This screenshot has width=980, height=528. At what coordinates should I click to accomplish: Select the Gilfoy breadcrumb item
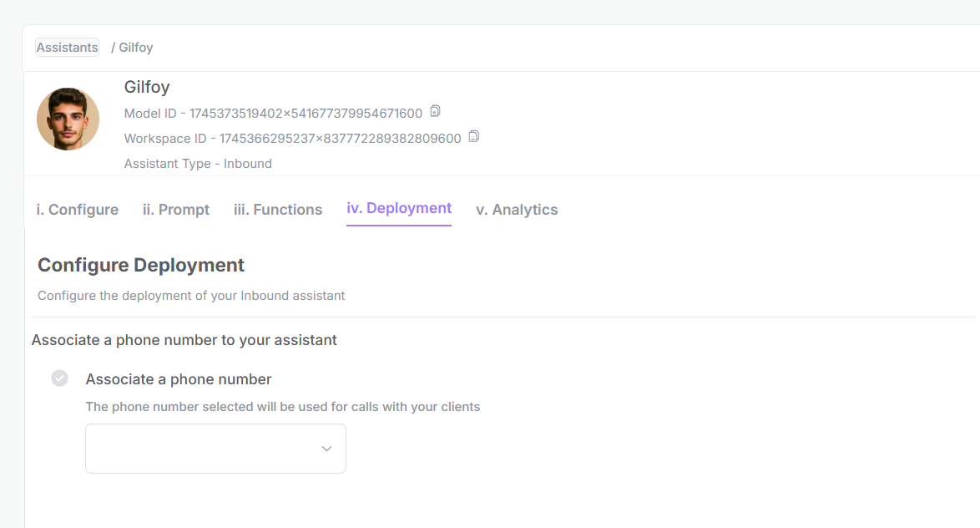(135, 48)
